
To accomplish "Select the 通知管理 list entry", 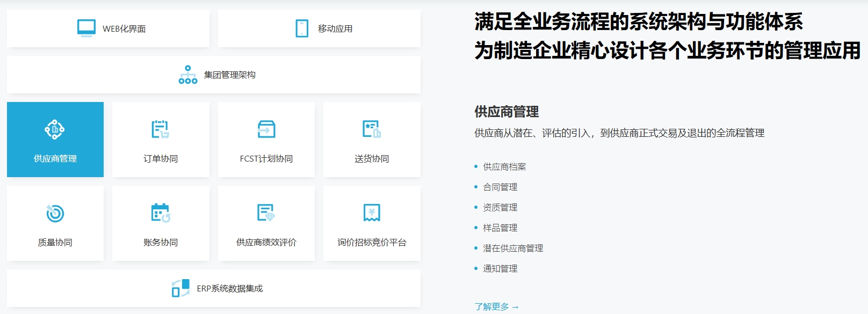I will [500, 269].
